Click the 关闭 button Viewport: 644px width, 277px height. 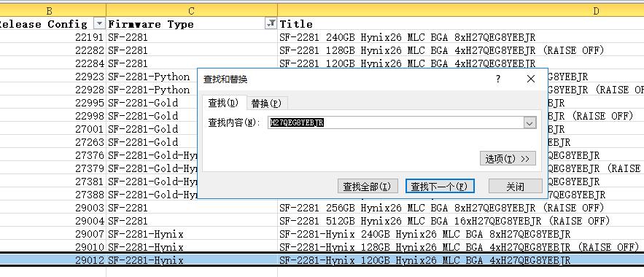coord(515,187)
